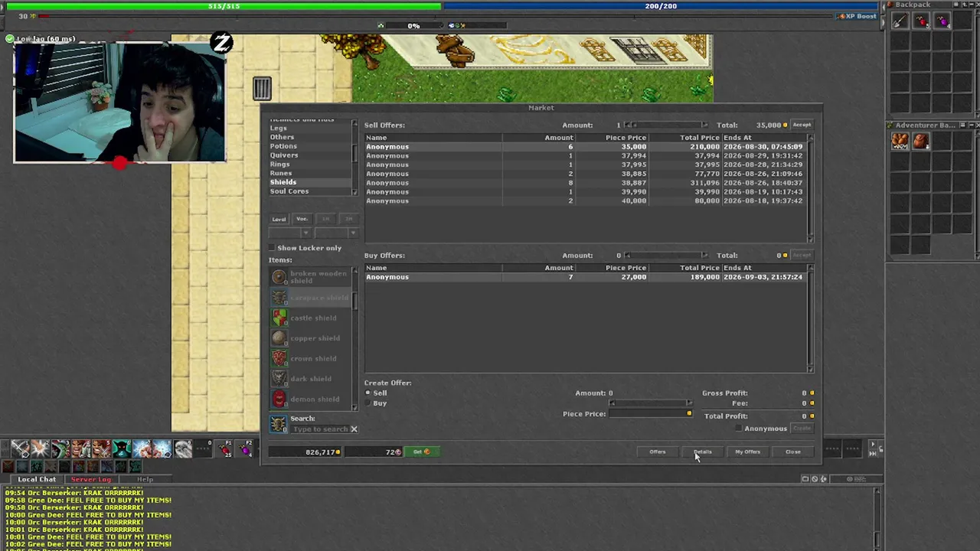Image resolution: width=980 pixels, height=551 pixels.
Task: Choose the Sell offer option
Action: tap(367, 393)
